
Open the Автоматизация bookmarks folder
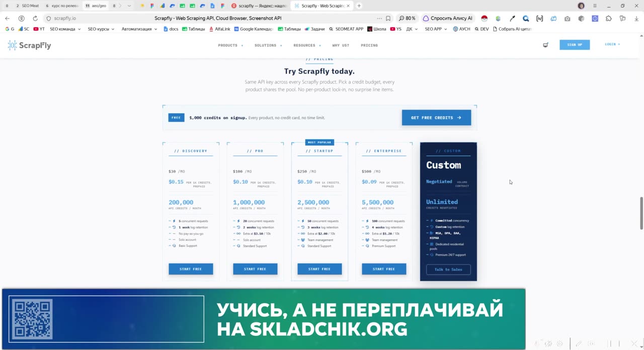click(x=139, y=29)
